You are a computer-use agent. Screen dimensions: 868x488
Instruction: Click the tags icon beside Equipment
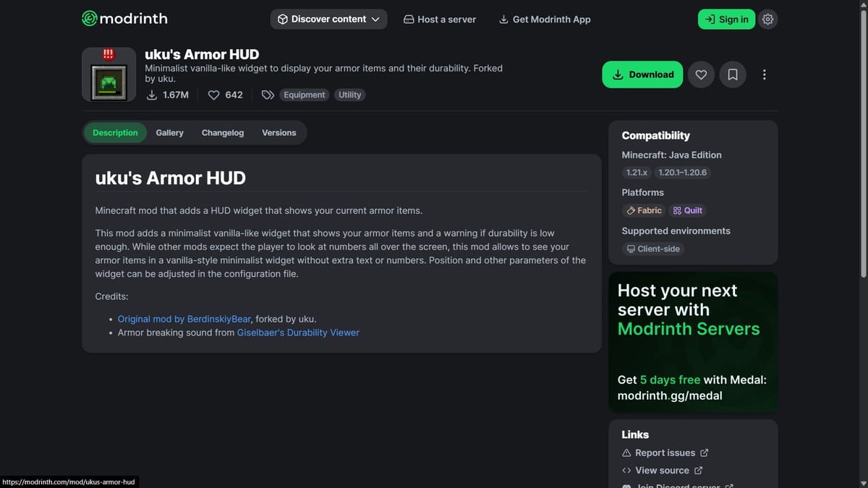tap(268, 95)
